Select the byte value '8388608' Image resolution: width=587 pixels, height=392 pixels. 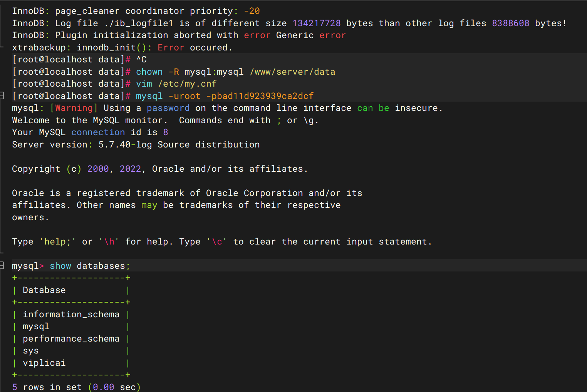pos(511,23)
